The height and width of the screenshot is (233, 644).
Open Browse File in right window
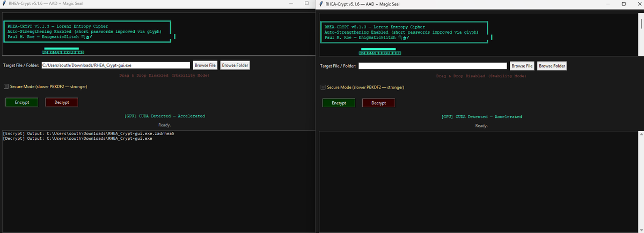tap(522, 66)
